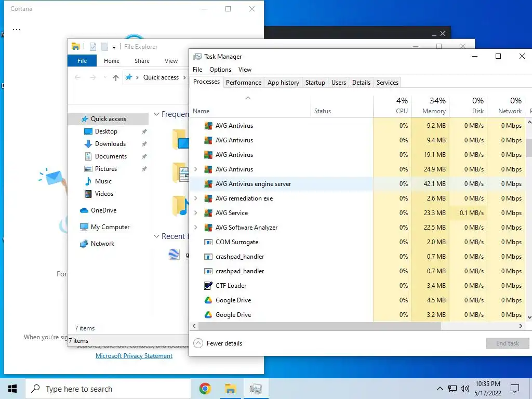
Task: Switch to the Performance tab
Action: pos(244,83)
